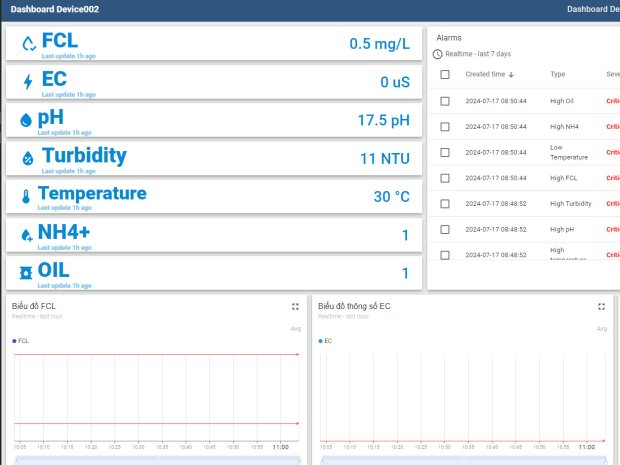
Task: Select the High NH4 alarm checkbox
Action: tap(445, 127)
